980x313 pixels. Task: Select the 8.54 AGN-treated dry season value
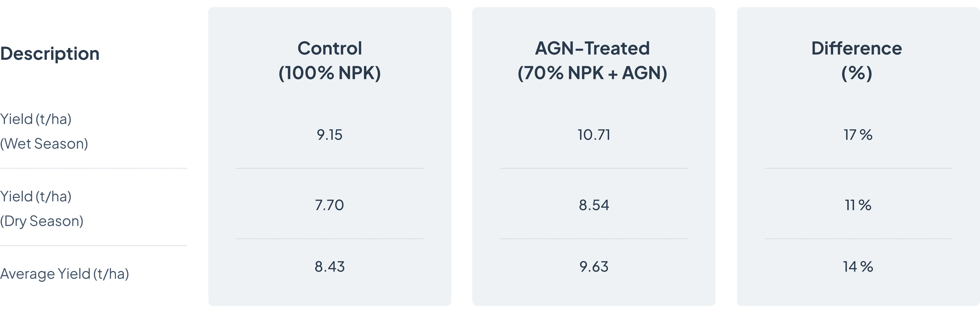click(594, 205)
